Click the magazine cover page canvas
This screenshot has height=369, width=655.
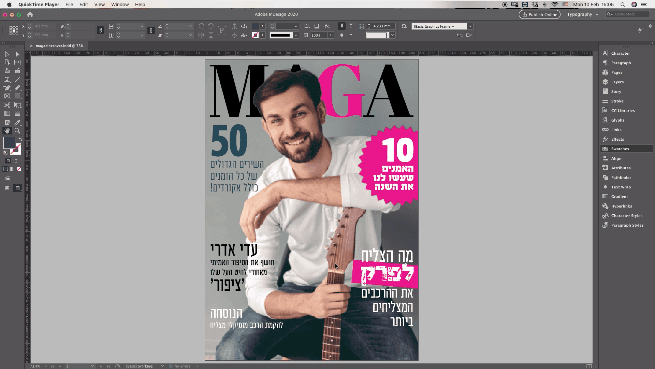(x=312, y=210)
